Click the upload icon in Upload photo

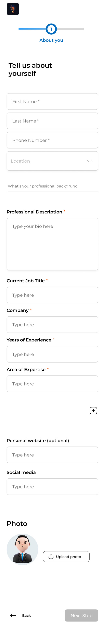click(x=51, y=557)
